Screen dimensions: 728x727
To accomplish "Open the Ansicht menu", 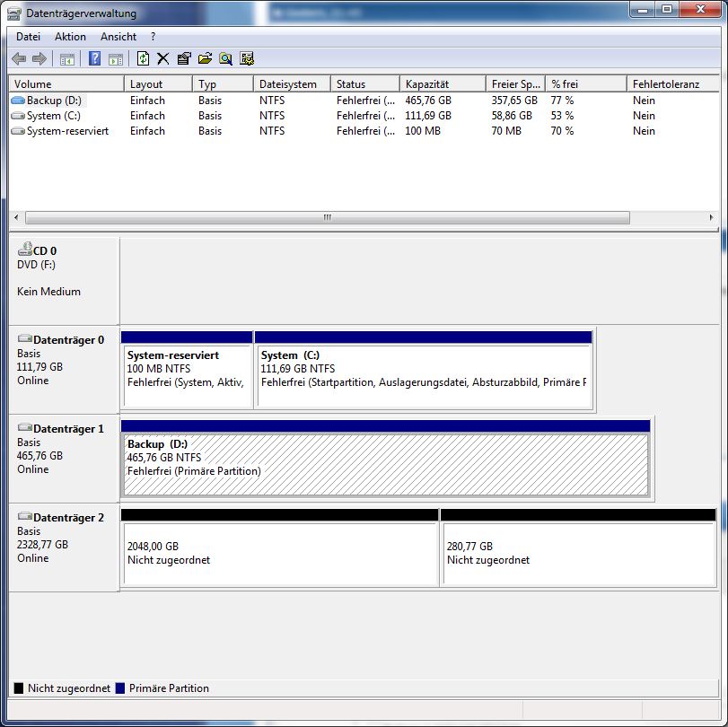I will (x=118, y=37).
